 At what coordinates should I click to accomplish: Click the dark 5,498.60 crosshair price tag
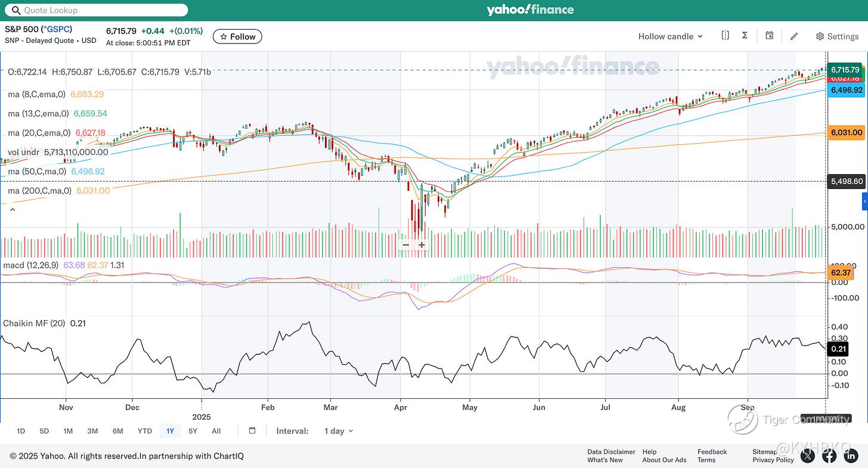point(847,181)
